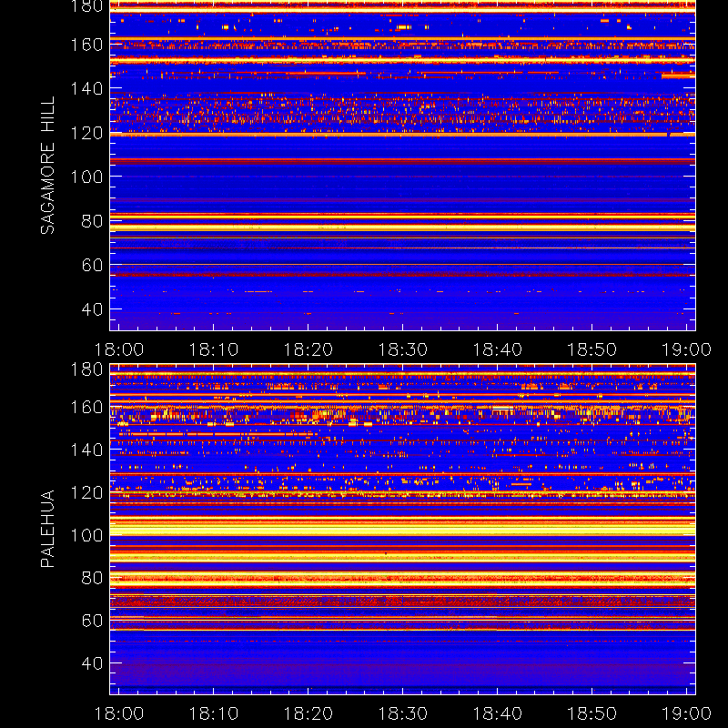
Task: Select the 100 tick label on Sagamore Hill axis
Action: point(86,177)
